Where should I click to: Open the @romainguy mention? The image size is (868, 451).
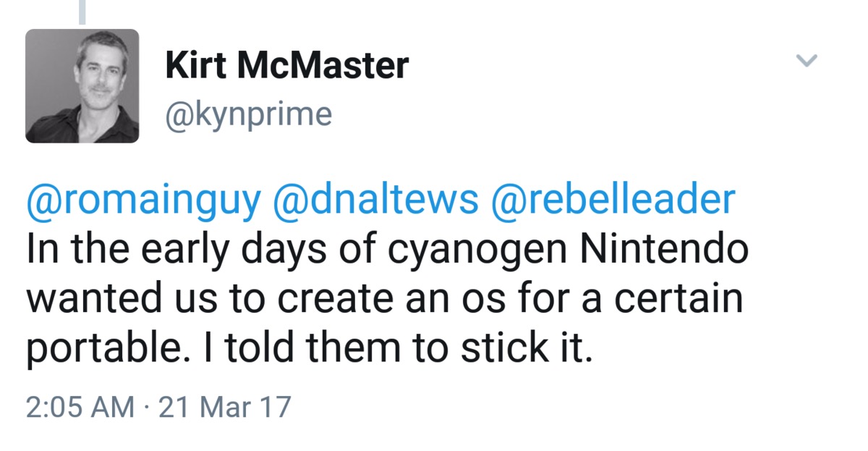(142, 201)
